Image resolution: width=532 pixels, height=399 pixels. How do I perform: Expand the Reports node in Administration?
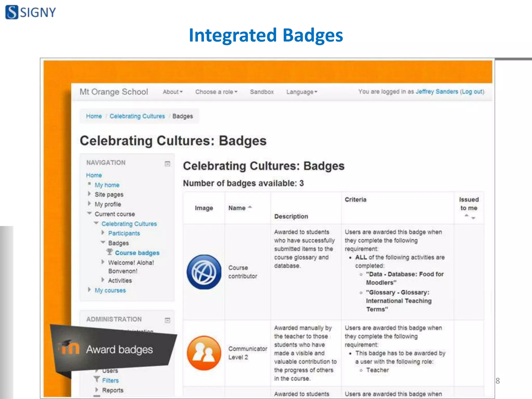tap(97, 390)
